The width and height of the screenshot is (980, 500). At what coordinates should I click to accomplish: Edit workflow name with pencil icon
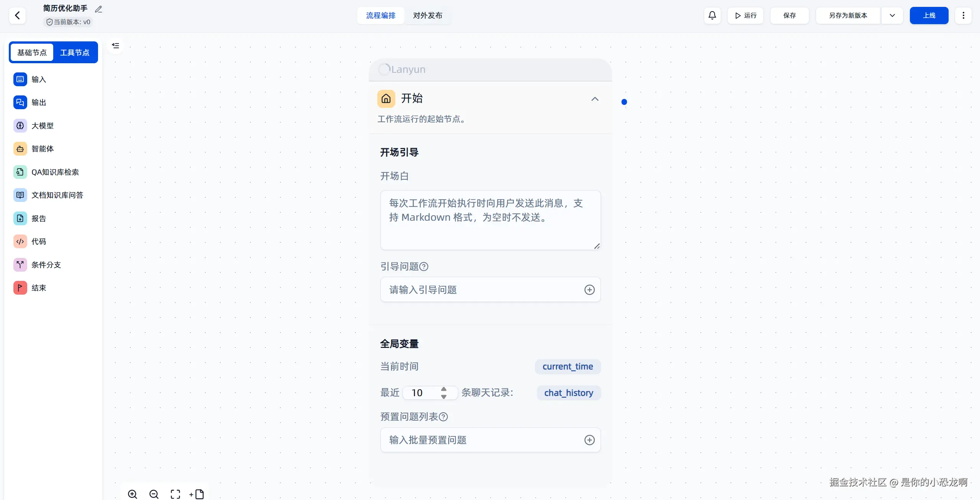pyautogui.click(x=98, y=9)
